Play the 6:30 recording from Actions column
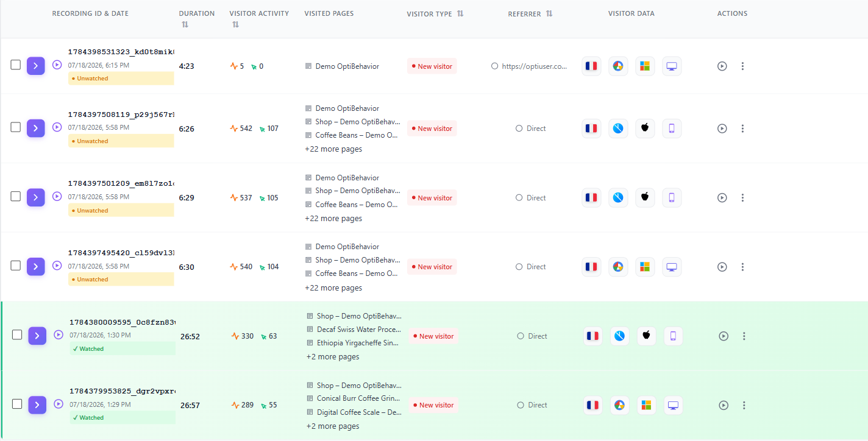 click(x=722, y=267)
